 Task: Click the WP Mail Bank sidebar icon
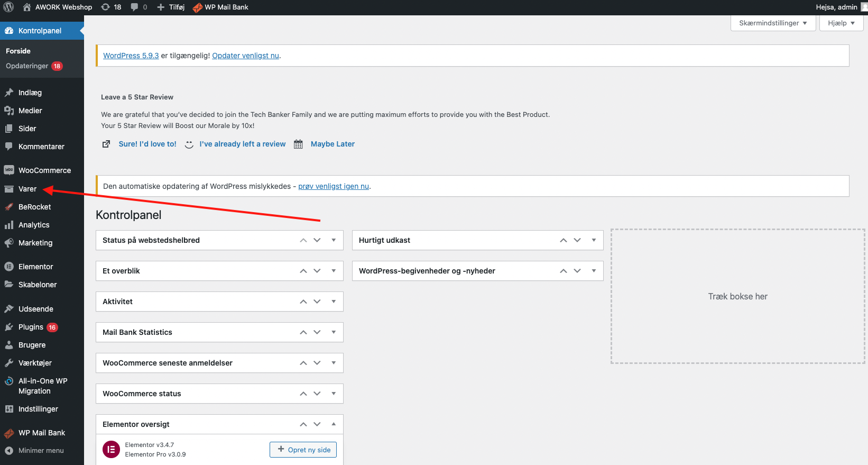[x=9, y=433]
